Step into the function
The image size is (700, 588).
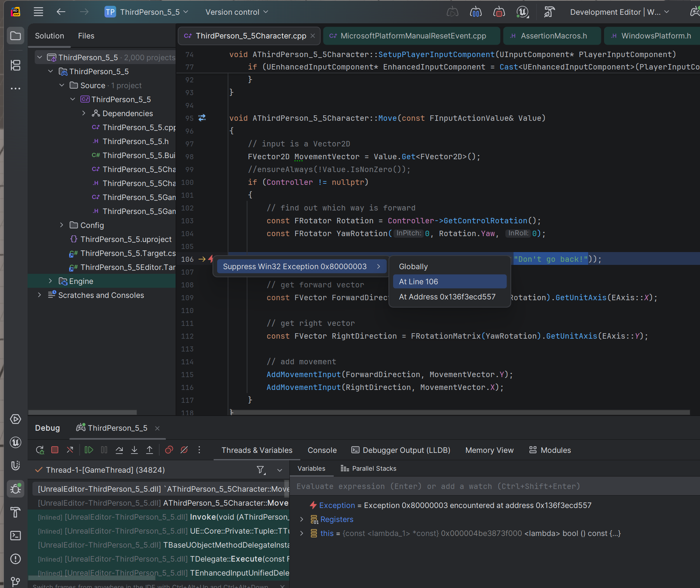(x=134, y=450)
